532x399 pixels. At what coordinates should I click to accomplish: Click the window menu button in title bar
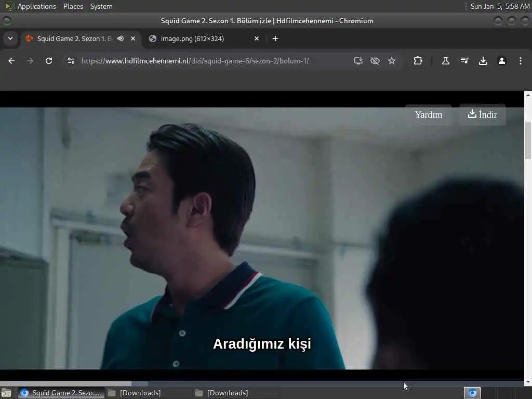tap(7, 21)
